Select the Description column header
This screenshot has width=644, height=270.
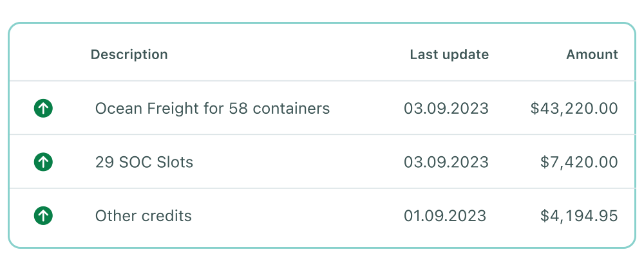[x=129, y=55]
